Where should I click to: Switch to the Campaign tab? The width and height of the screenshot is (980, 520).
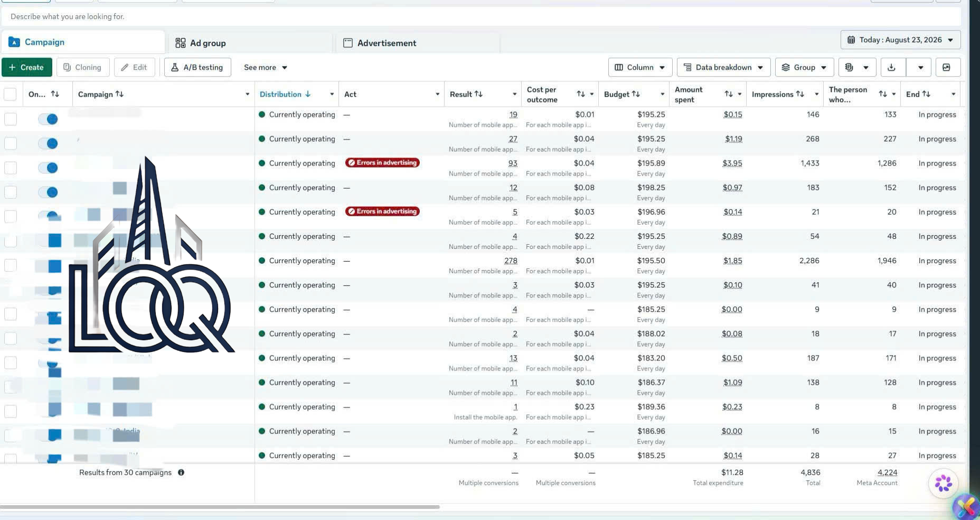pyautogui.click(x=83, y=42)
